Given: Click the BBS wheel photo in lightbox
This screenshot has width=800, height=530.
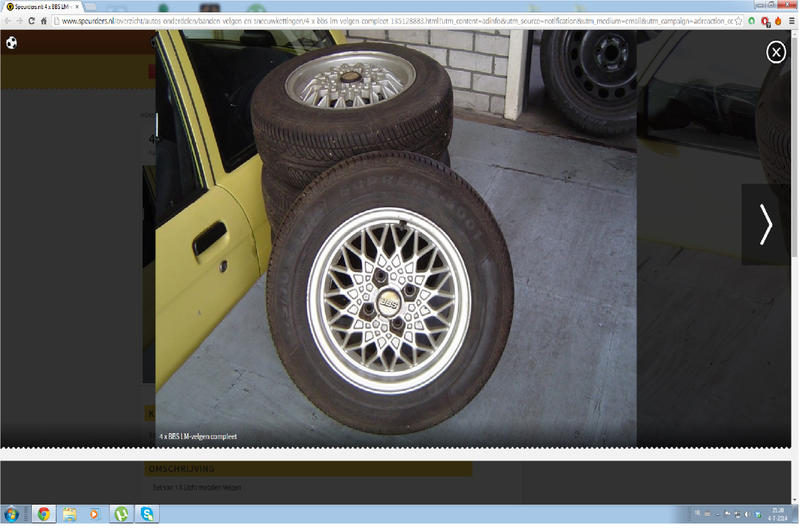Looking at the screenshot, I should tap(395, 239).
